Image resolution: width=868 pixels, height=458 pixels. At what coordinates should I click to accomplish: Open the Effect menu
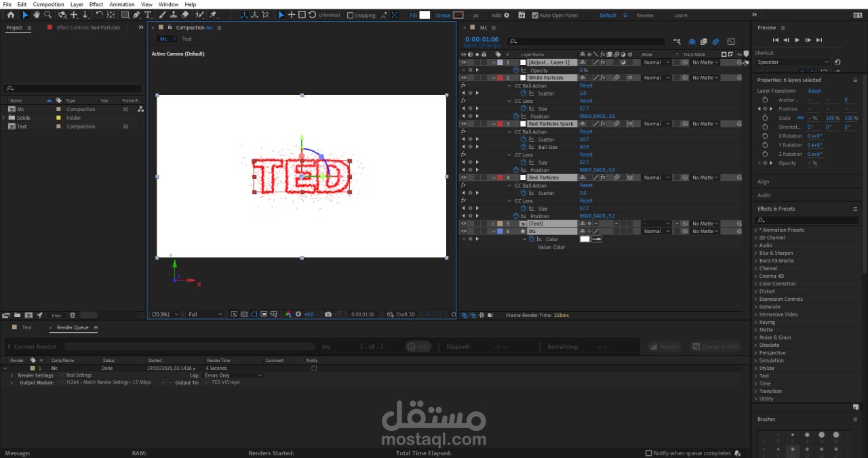(96, 4)
